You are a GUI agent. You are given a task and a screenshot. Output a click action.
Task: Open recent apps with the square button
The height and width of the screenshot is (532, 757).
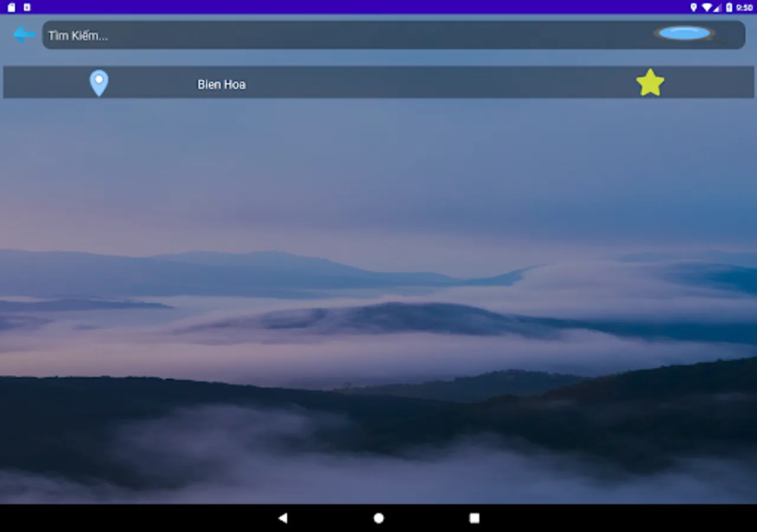click(474, 518)
